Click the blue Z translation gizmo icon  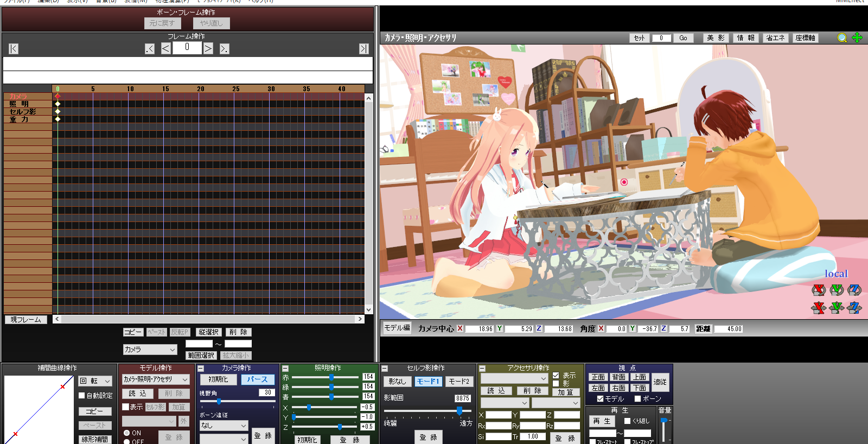(x=854, y=308)
